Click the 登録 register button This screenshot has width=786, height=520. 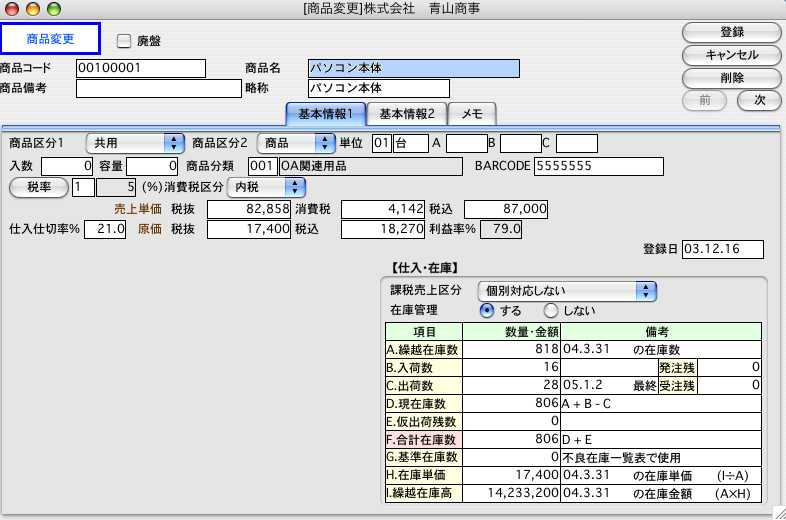click(x=731, y=33)
